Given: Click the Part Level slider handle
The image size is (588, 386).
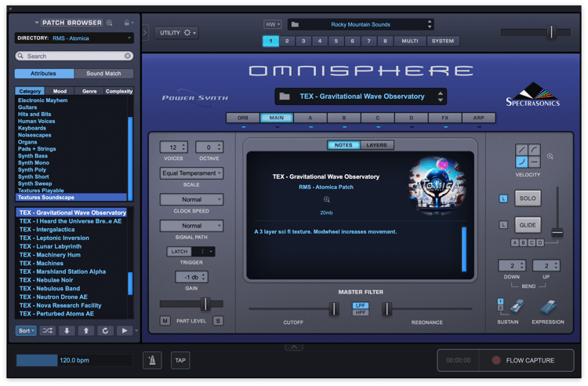Looking at the screenshot, I should (205, 304).
